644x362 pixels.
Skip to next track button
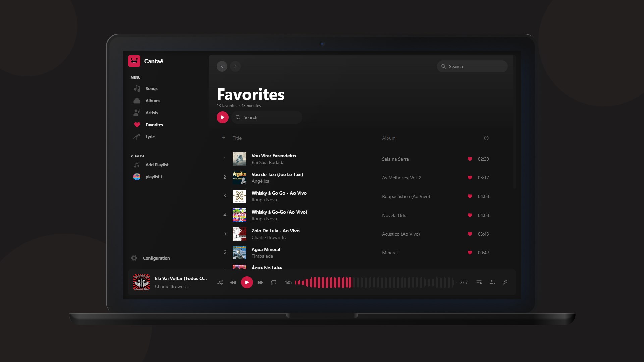[260, 282]
